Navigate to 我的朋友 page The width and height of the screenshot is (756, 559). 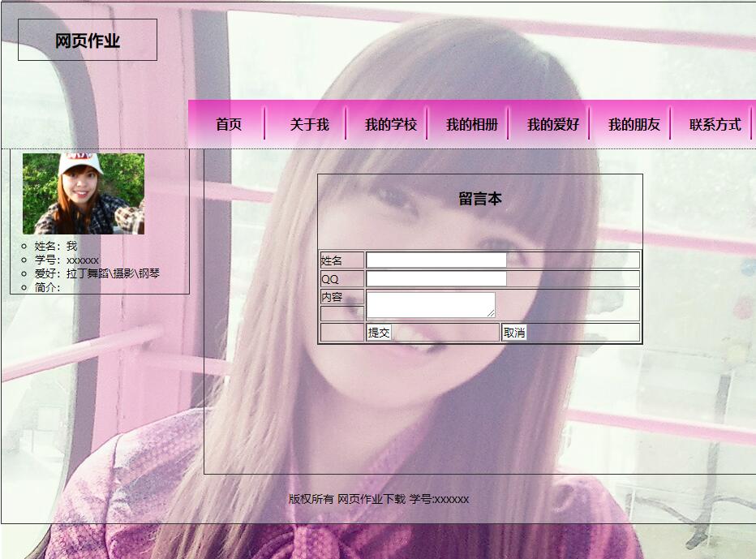[634, 124]
